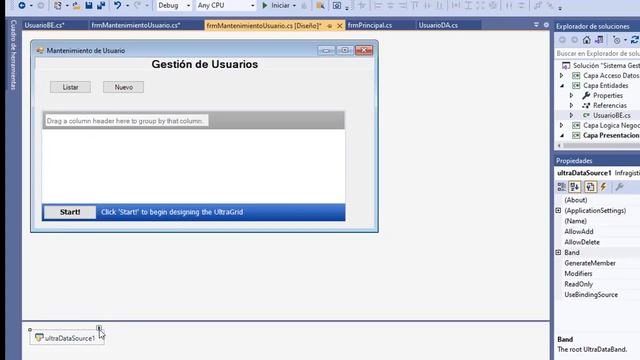Click the find in files icon
This screenshot has width=640, height=360.
320,5
